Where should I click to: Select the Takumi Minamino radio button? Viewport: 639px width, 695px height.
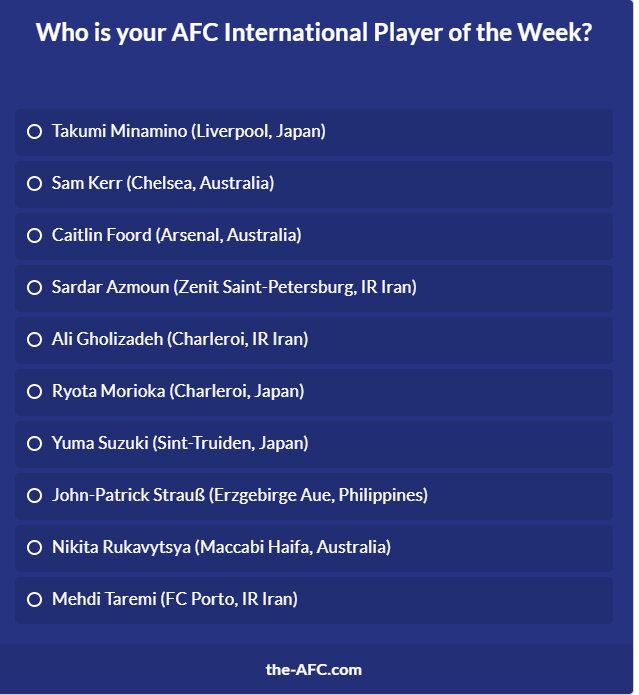tap(34, 131)
